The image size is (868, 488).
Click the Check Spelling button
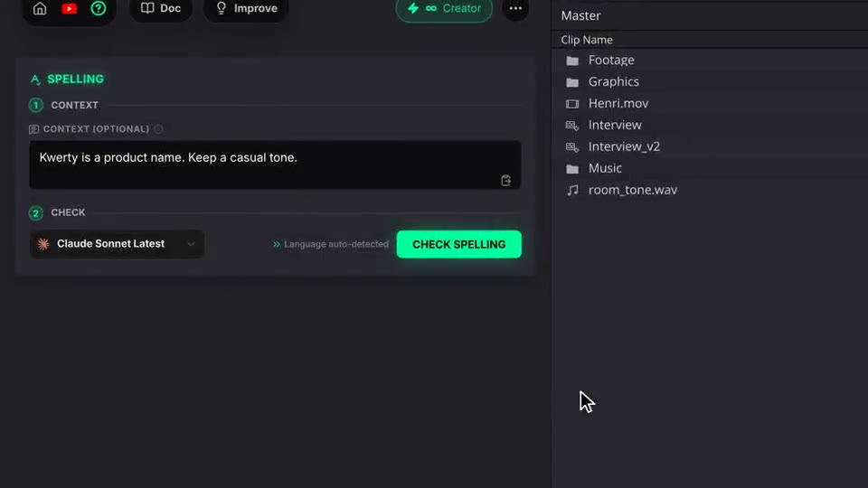[459, 244]
